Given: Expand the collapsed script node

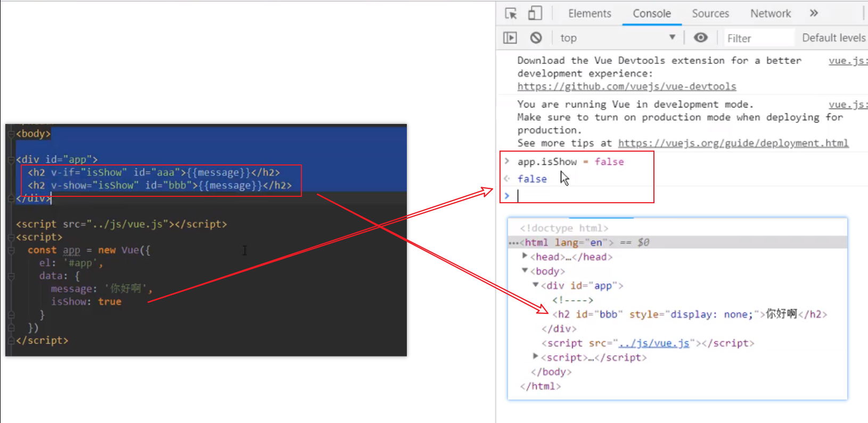Looking at the screenshot, I should point(536,356).
